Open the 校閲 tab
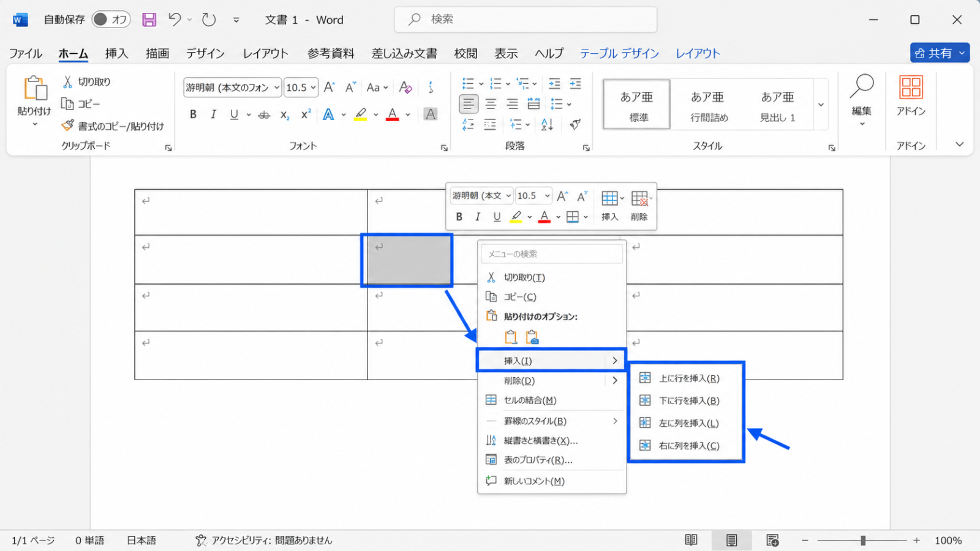The width and height of the screenshot is (980, 551). click(x=466, y=53)
